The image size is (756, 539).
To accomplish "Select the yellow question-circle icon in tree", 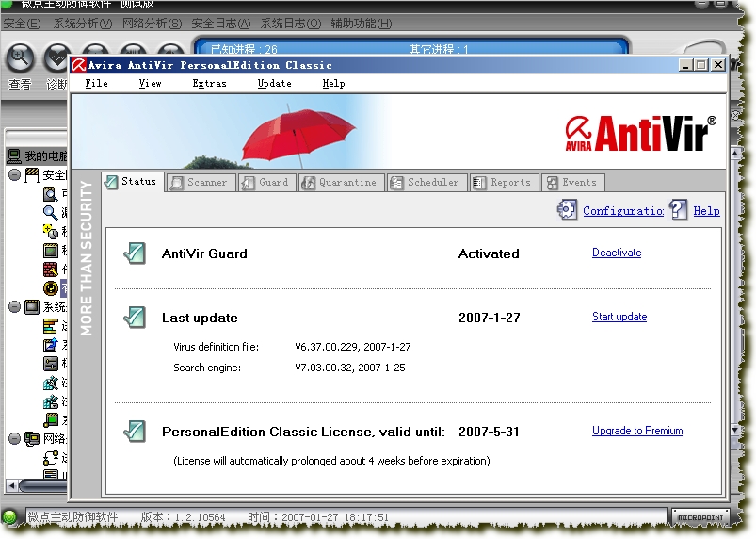I will tap(51, 288).
